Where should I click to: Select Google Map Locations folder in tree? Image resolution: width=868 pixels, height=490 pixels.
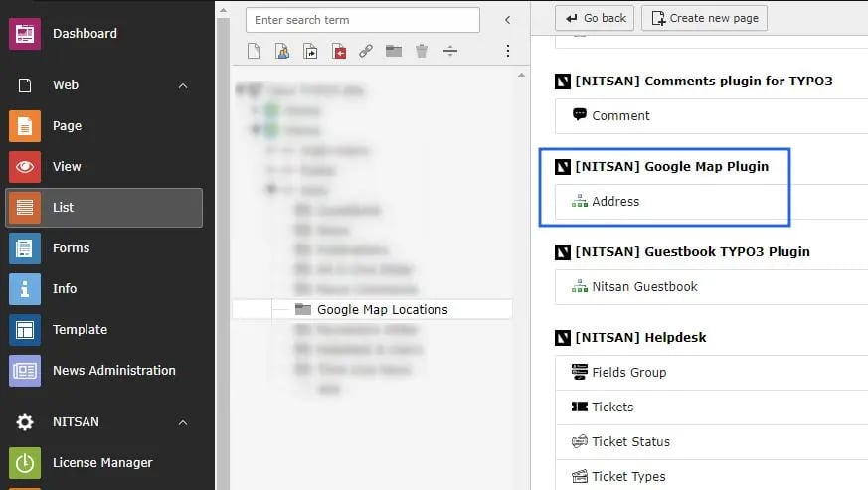tap(372, 309)
